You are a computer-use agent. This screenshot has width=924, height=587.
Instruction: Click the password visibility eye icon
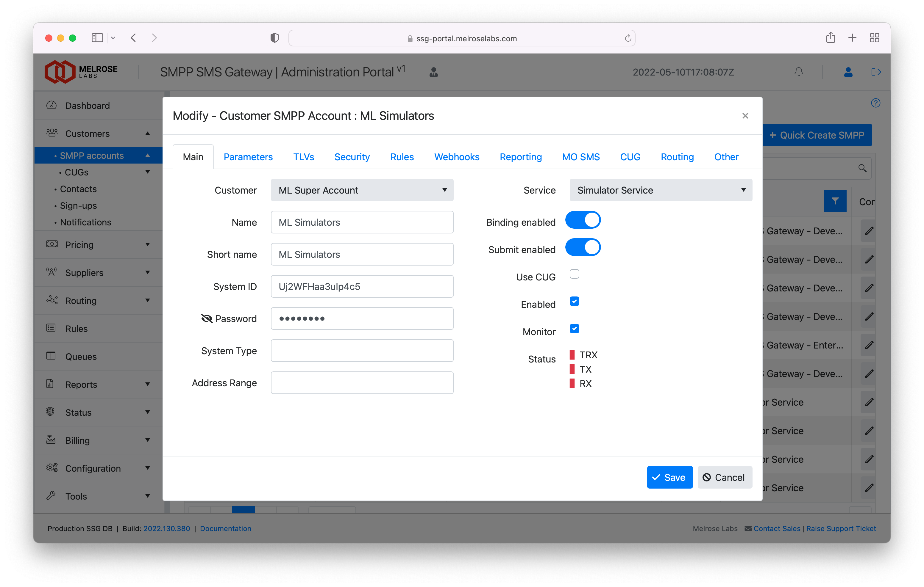pyautogui.click(x=207, y=318)
